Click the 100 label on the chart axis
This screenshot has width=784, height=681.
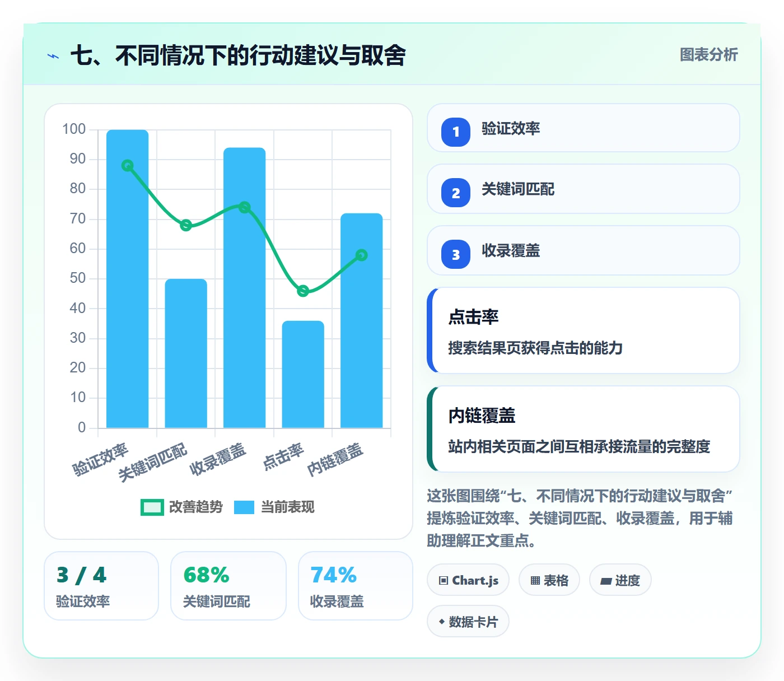tap(74, 129)
